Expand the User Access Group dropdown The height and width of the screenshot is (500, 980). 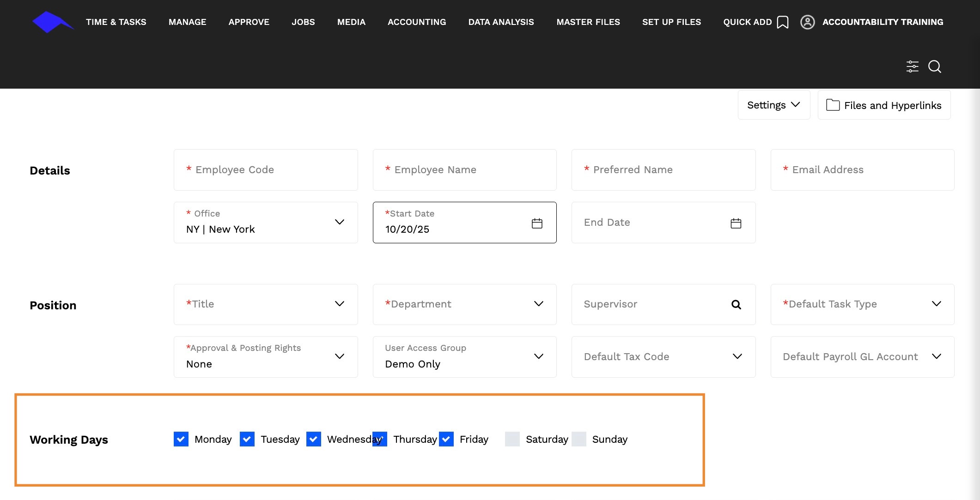[x=464, y=357]
